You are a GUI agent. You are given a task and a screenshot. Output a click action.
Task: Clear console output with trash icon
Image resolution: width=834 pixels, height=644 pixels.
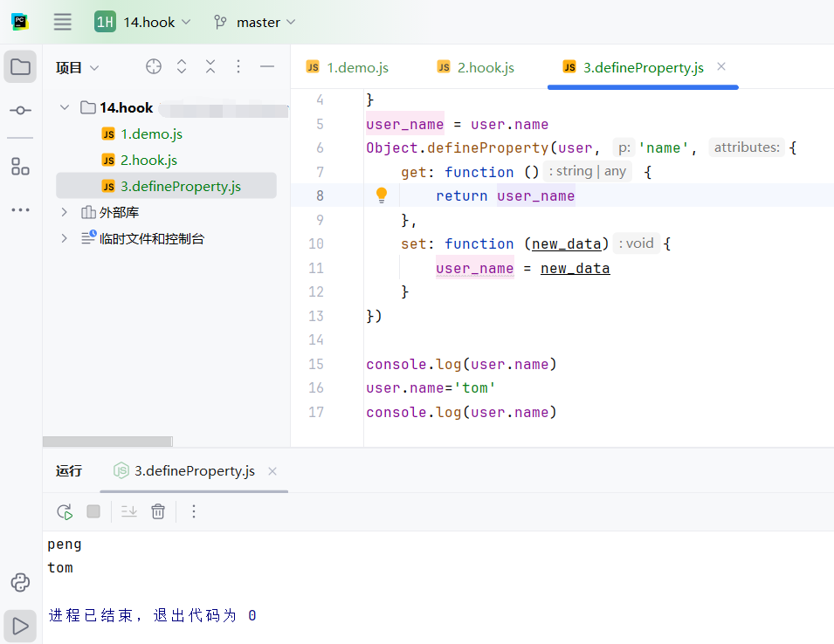pyautogui.click(x=158, y=511)
